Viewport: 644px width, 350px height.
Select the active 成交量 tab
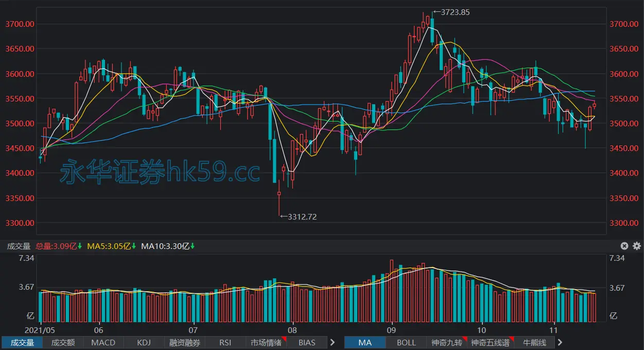click(x=22, y=342)
